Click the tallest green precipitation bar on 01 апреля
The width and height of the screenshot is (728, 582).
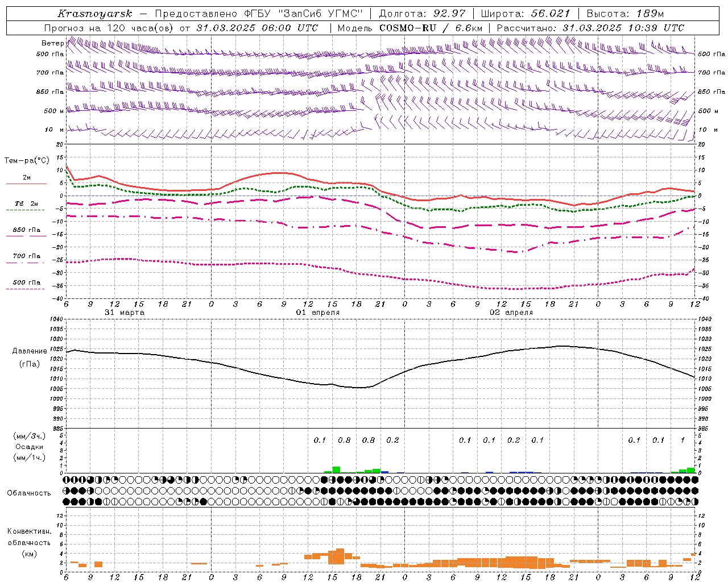(336, 470)
